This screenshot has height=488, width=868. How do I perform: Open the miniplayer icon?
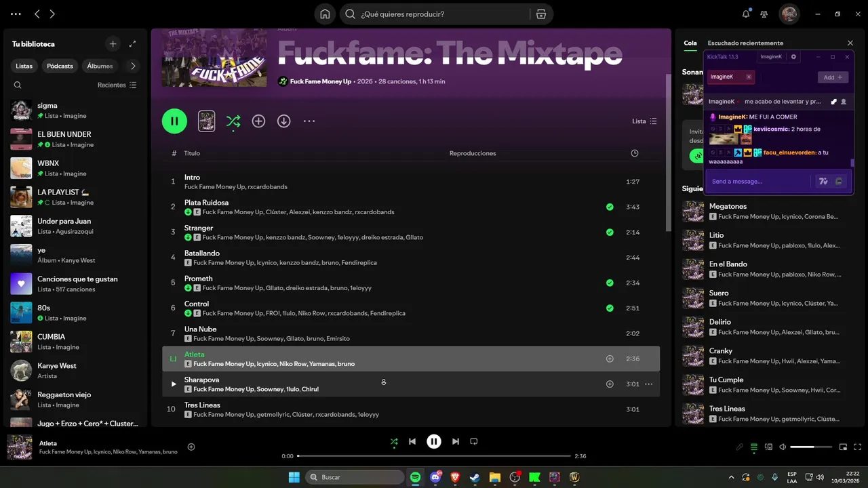(844, 447)
